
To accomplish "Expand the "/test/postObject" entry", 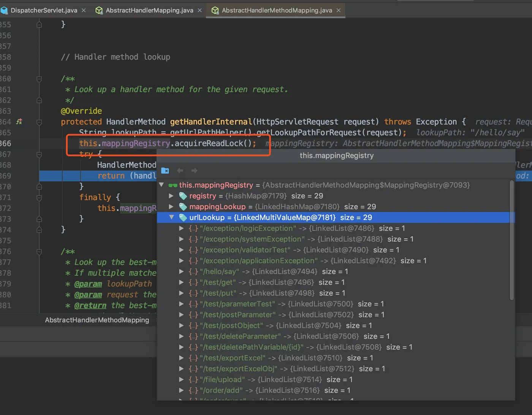I will click(x=182, y=326).
